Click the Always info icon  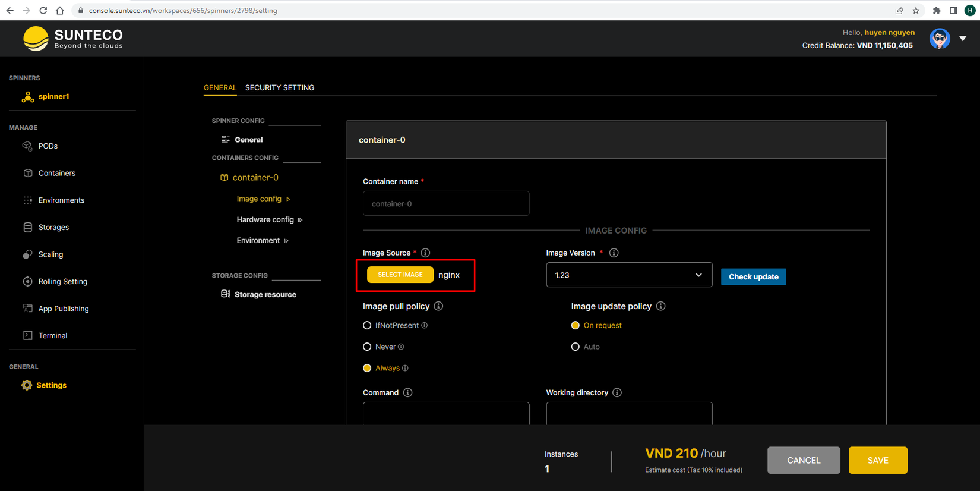405,368
